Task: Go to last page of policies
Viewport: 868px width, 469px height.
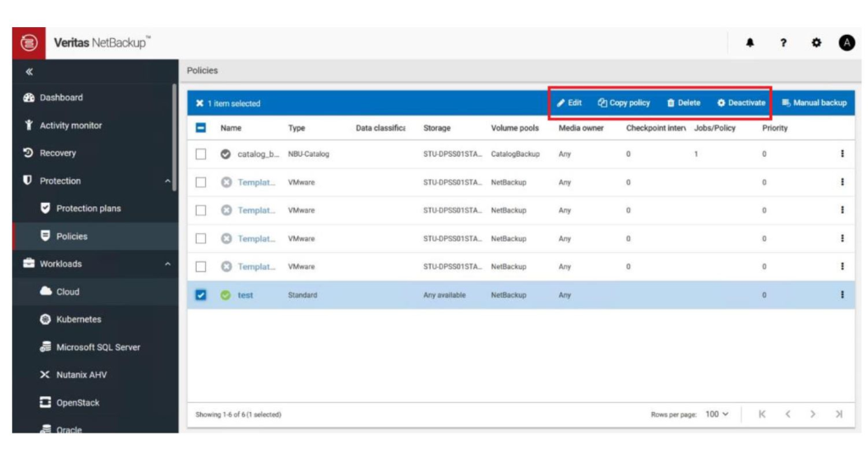Action: (x=838, y=414)
